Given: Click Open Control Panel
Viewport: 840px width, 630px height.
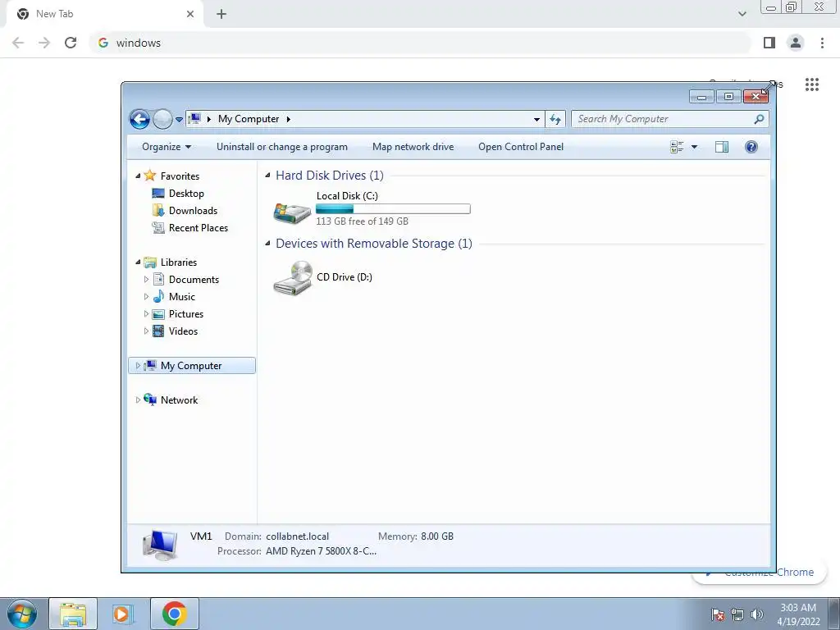Looking at the screenshot, I should (x=521, y=147).
